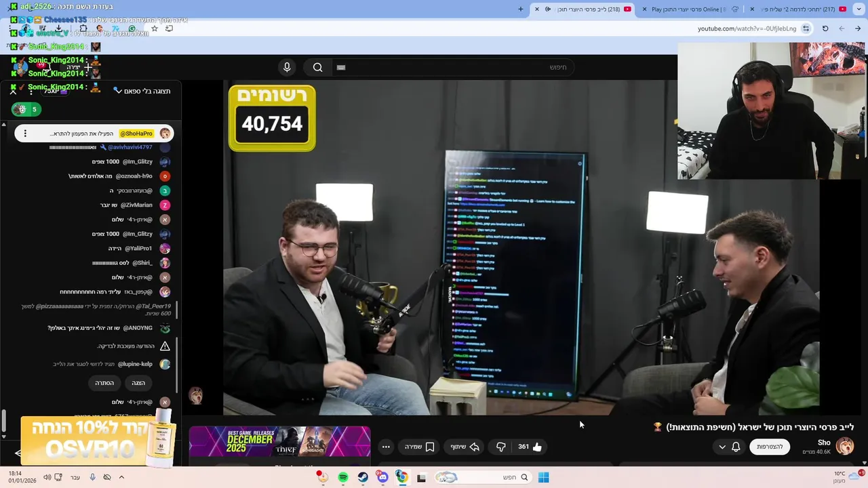Click the system tray microphone icon
This screenshot has width=868, height=488.
[92, 477]
